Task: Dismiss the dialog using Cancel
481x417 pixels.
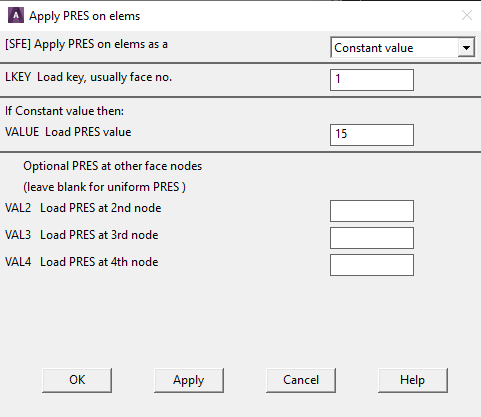Action: pos(301,380)
